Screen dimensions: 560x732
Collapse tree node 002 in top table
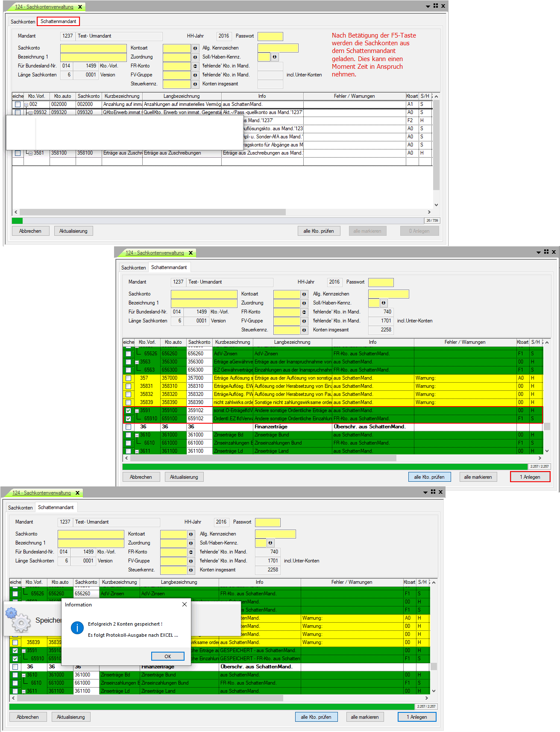26,105
